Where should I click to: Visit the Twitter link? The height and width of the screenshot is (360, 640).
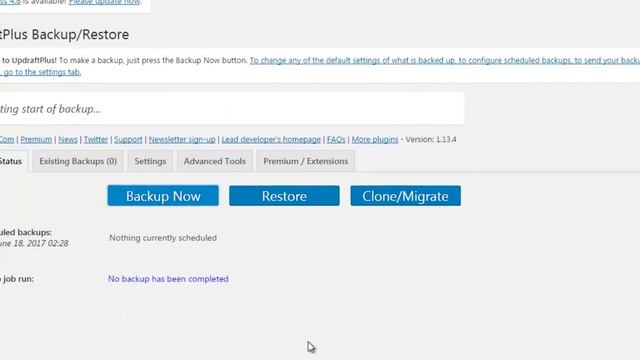(96, 140)
